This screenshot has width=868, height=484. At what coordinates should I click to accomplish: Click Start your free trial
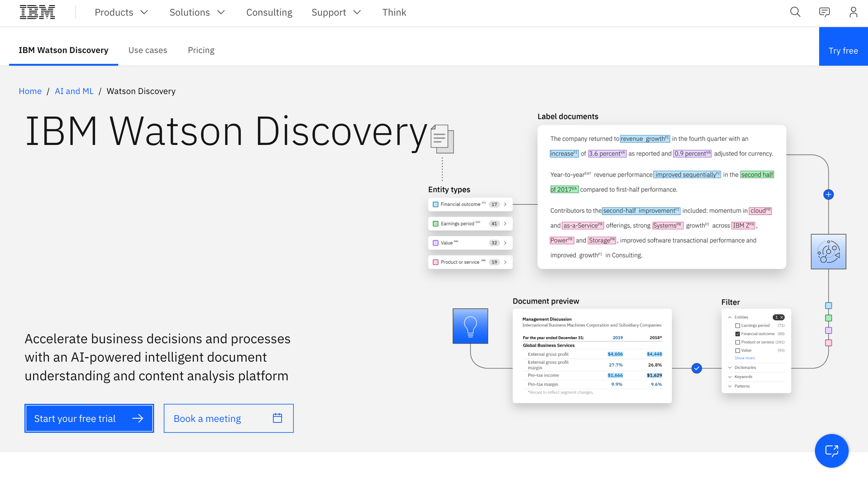[x=89, y=418]
